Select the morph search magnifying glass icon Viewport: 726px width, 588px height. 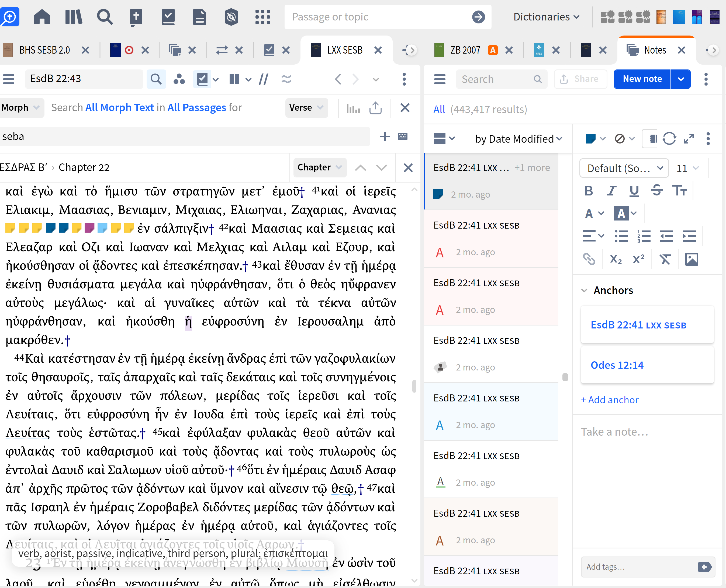click(156, 79)
